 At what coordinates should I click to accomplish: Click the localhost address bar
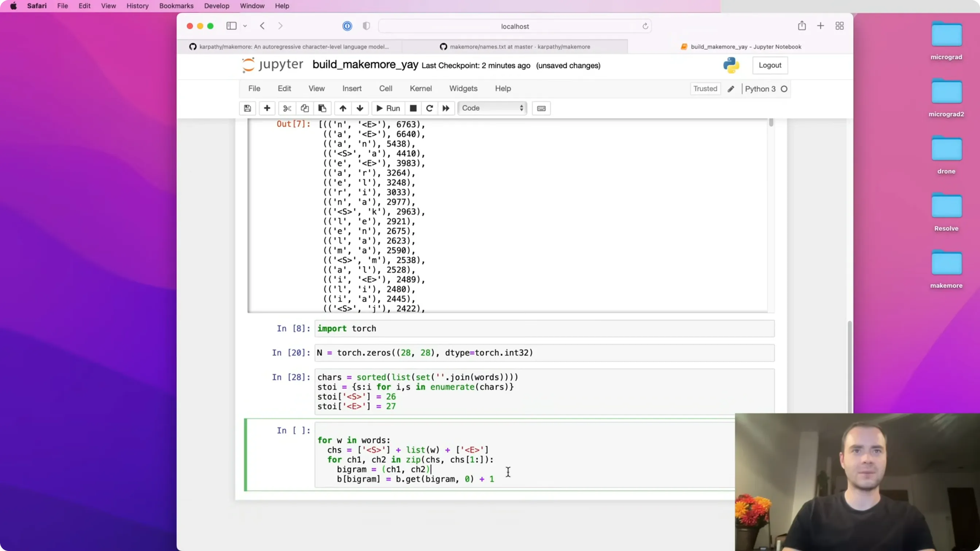point(515,26)
